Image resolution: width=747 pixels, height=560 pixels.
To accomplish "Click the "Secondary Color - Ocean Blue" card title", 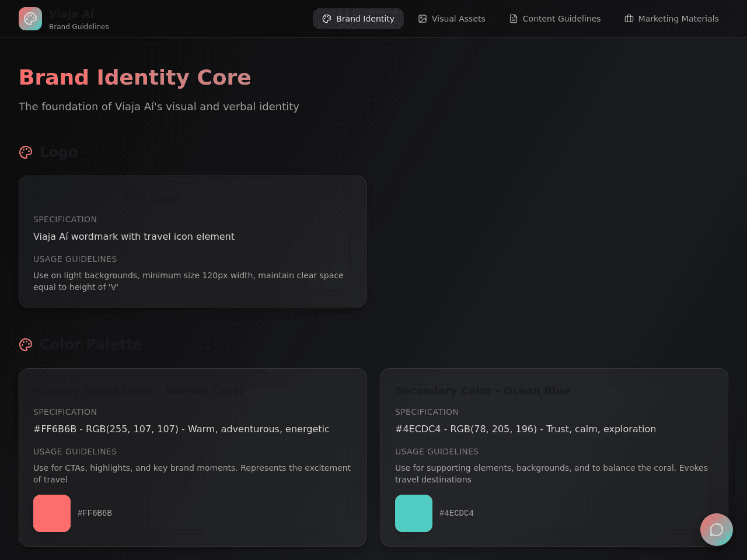I will pyautogui.click(x=483, y=391).
